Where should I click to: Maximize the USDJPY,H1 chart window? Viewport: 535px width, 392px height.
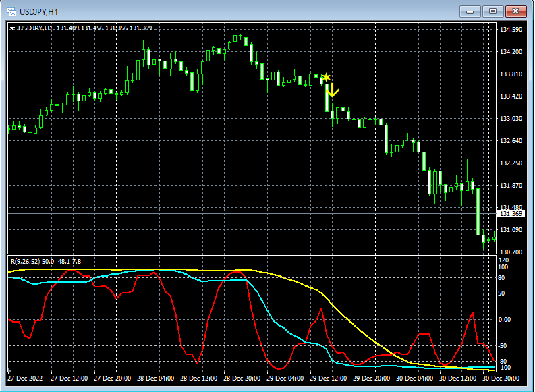[x=492, y=11]
